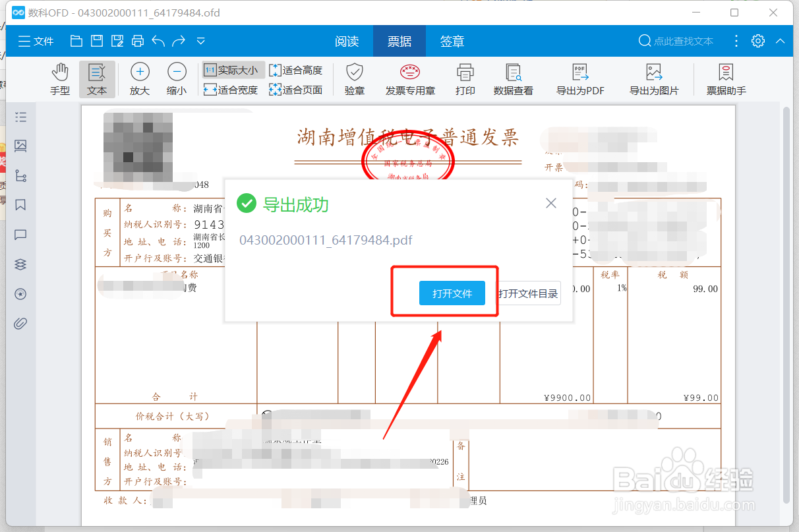This screenshot has height=532, width=799.
Task: Expand the dropdown arrow next to redo
Action: pos(200,40)
